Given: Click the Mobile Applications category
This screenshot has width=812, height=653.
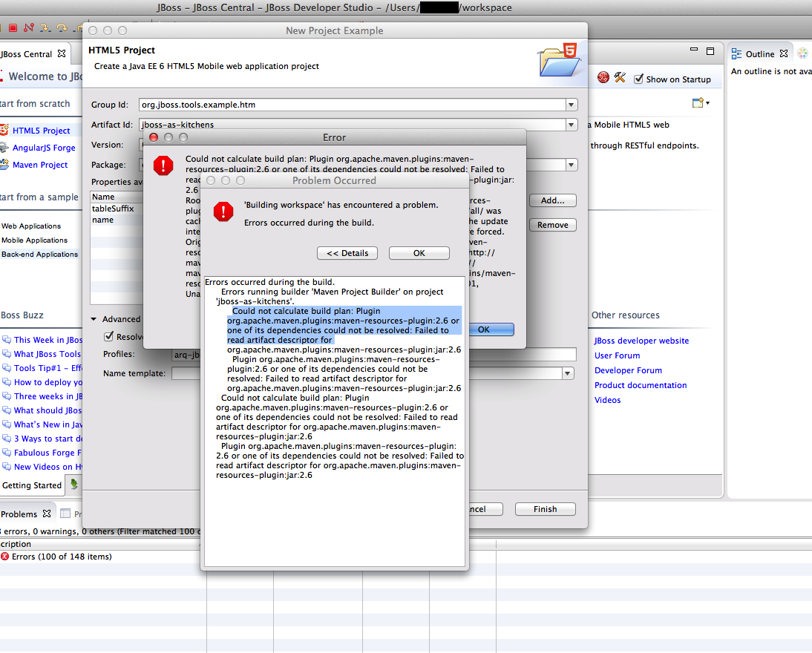Looking at the screenshot, I should [x=34, y=240].
